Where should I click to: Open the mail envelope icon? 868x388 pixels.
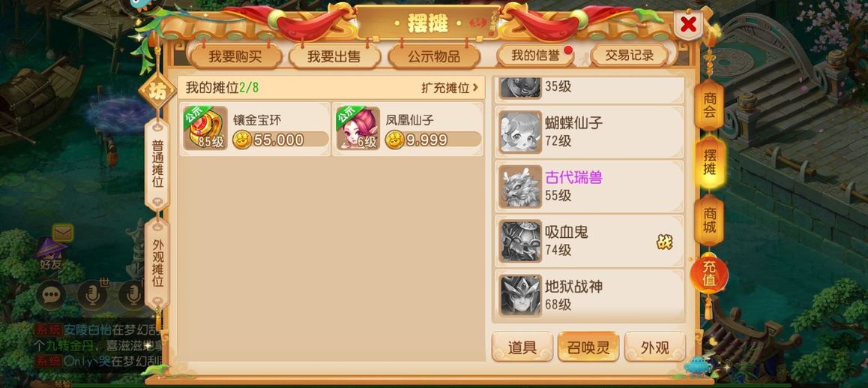62,233
